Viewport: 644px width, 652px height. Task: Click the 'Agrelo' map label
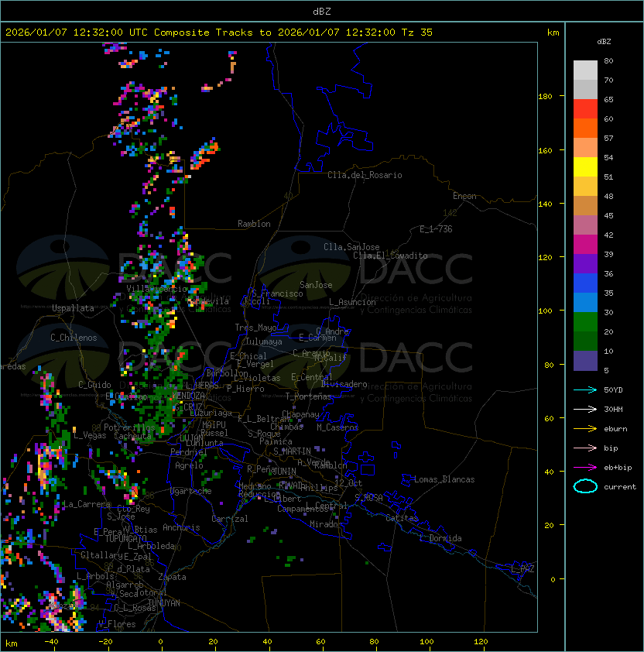click(x=189, y=465)
